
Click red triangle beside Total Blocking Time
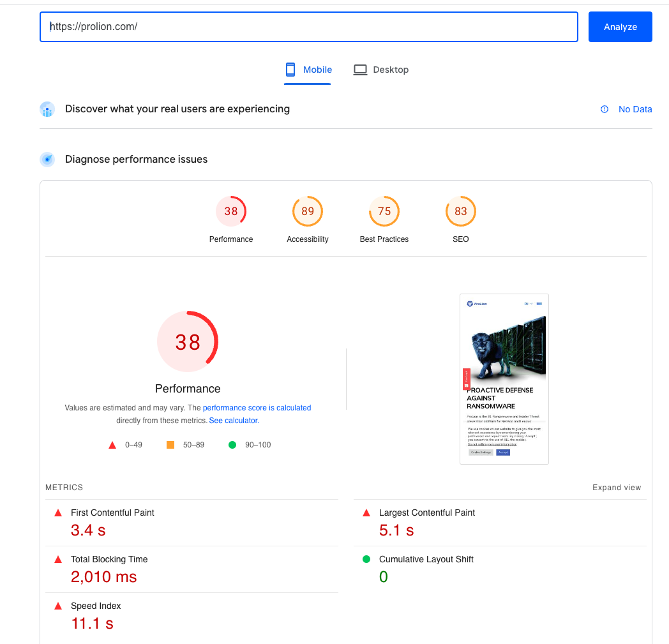coord(58,559)
